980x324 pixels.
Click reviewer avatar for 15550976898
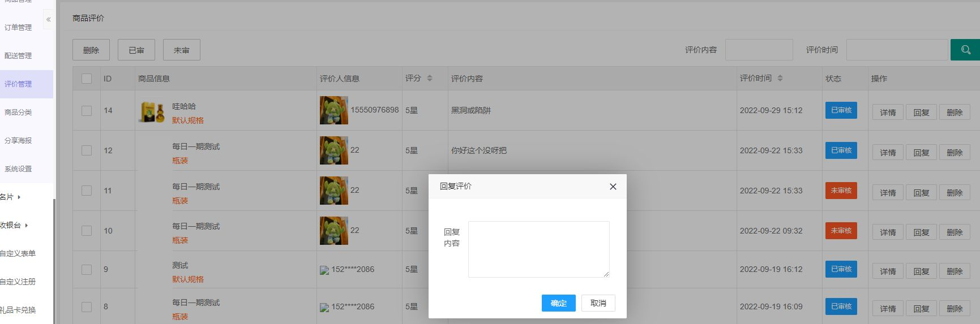(x=333, y=110)
